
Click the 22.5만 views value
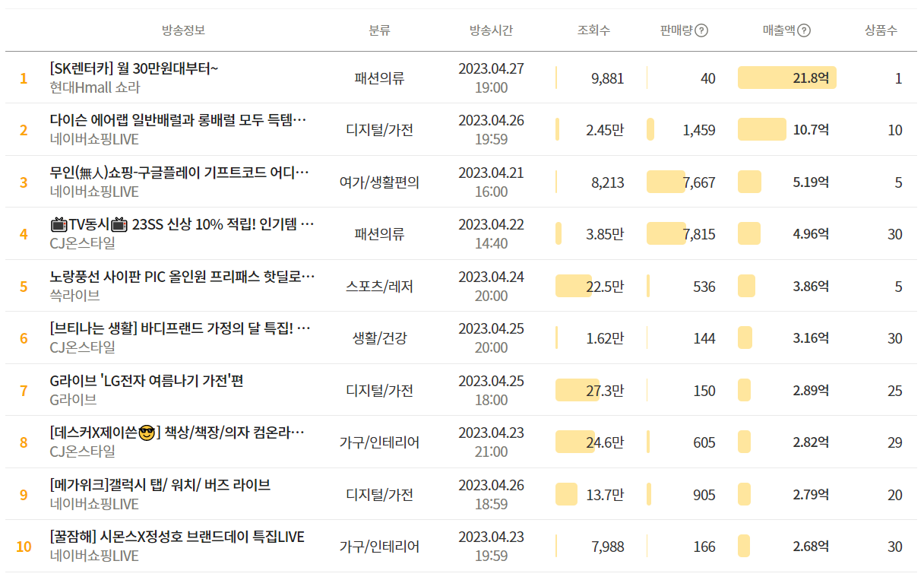click(x=605, y=287)
